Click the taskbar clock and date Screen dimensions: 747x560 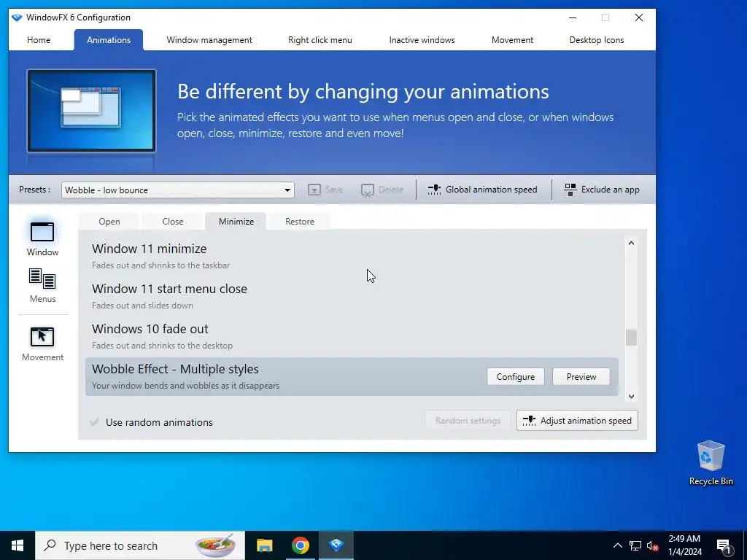pyautogui.click(x=684, y=545)
